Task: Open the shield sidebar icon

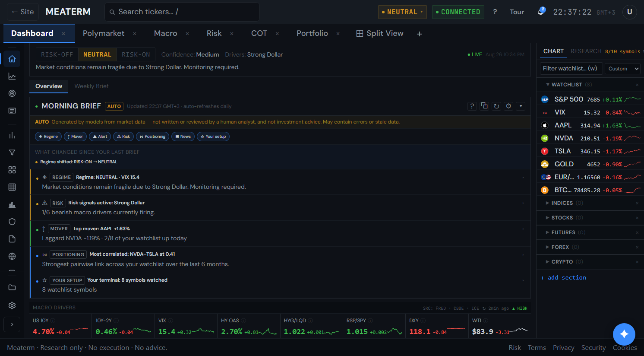Action: point(12,222)
